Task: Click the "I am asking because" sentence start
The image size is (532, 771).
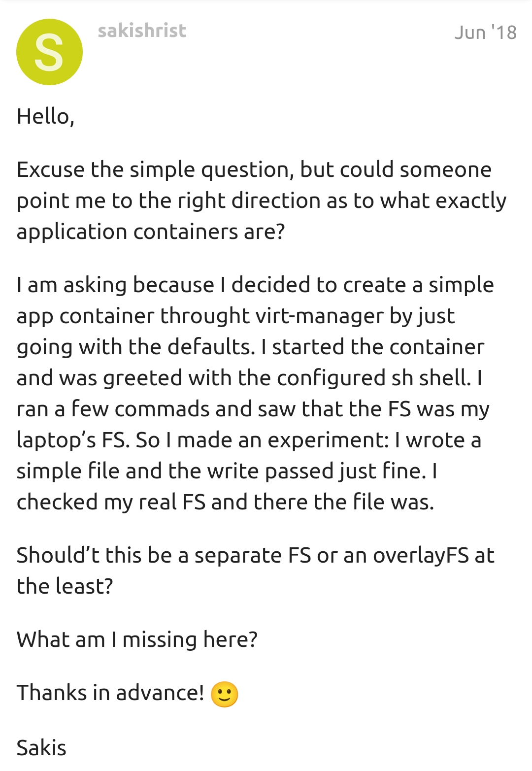Action: point(115,285)
